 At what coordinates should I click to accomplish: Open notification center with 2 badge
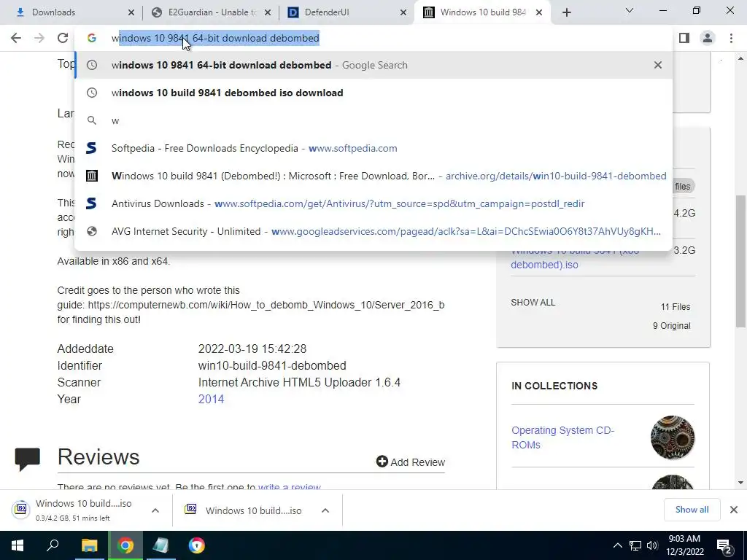click(x=724, y=547)
